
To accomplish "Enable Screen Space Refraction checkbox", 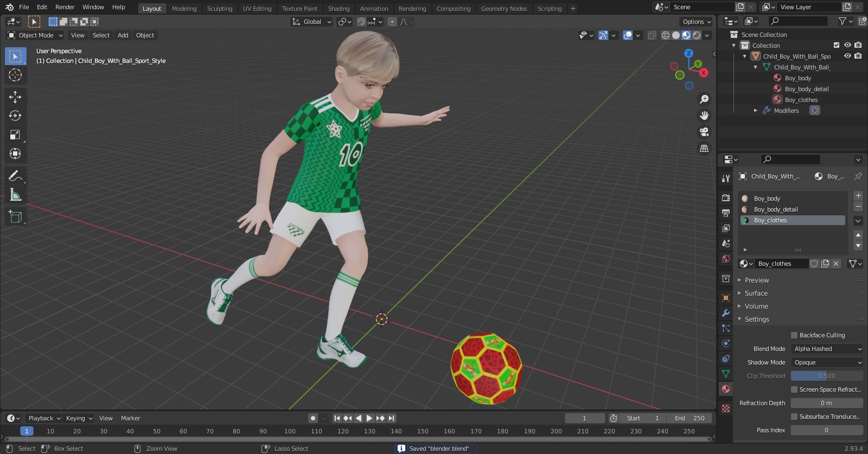I will point(794,389).
